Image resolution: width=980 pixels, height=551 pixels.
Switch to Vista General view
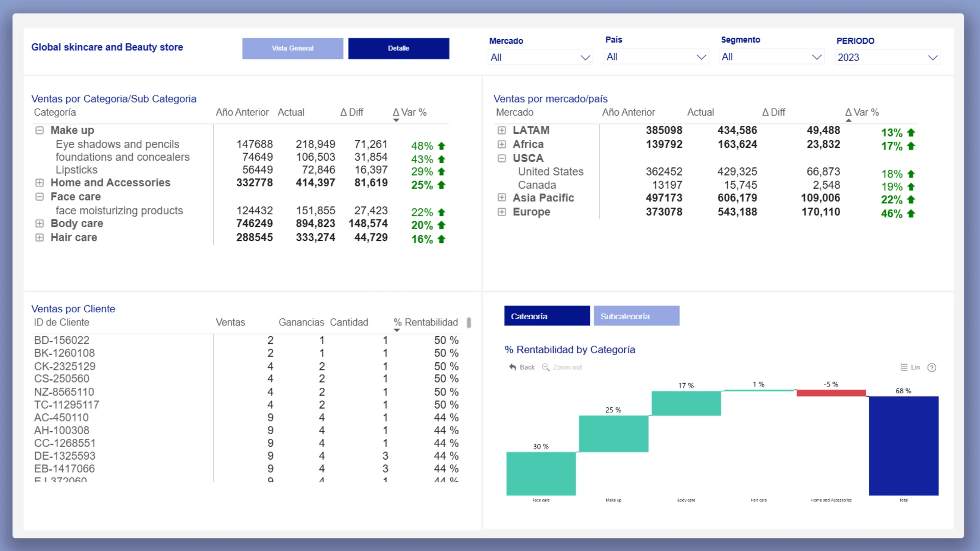click(x=292, y=48)
